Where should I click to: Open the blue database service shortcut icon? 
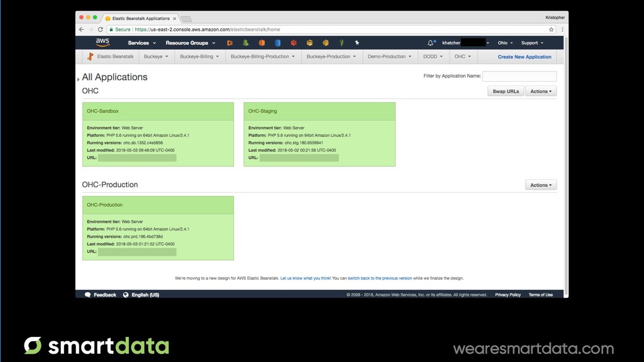pyautogui.click(x=277, y=43)
